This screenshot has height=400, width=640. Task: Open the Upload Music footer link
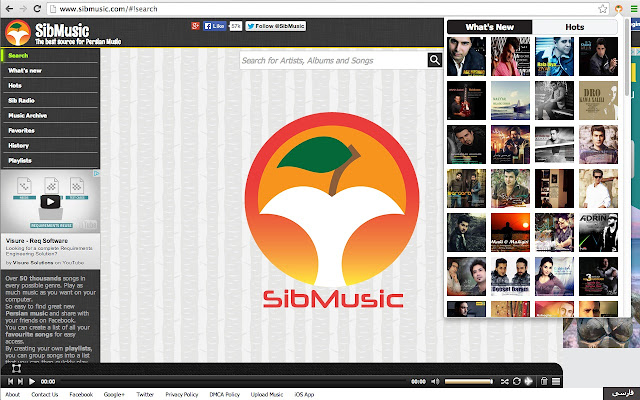[x=267, y=394]
